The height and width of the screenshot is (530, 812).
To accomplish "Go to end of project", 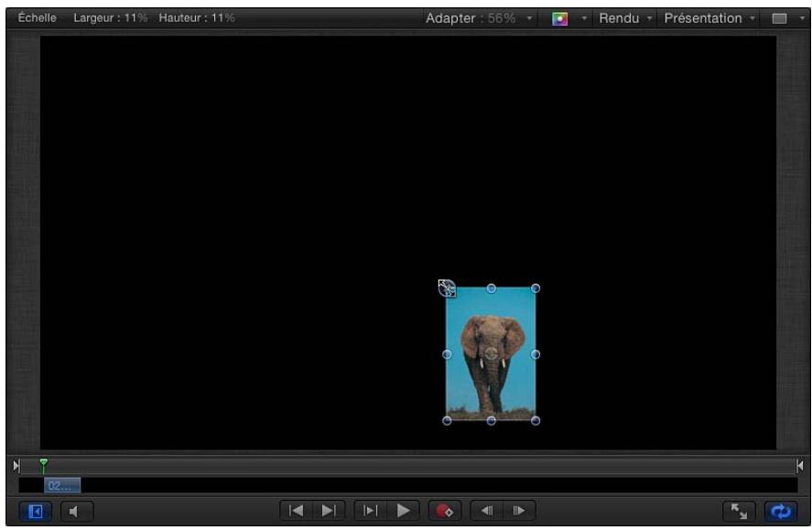I will [329, 511].
